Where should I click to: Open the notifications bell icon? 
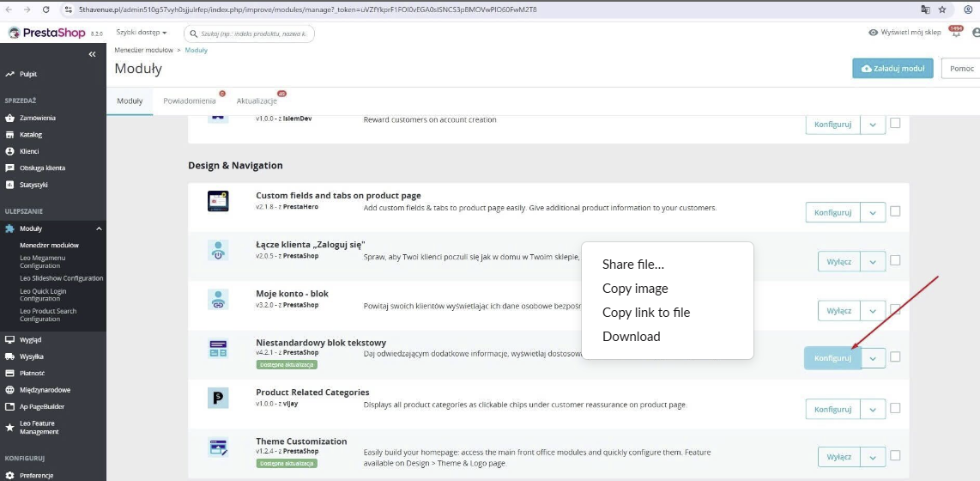coord(956,33)
